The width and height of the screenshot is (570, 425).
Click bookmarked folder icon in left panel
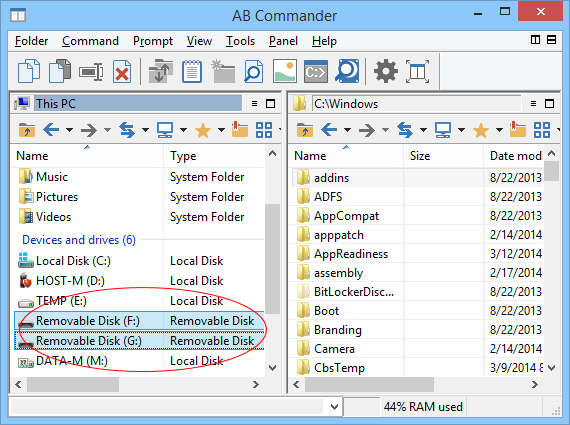[x=240, y=129]
